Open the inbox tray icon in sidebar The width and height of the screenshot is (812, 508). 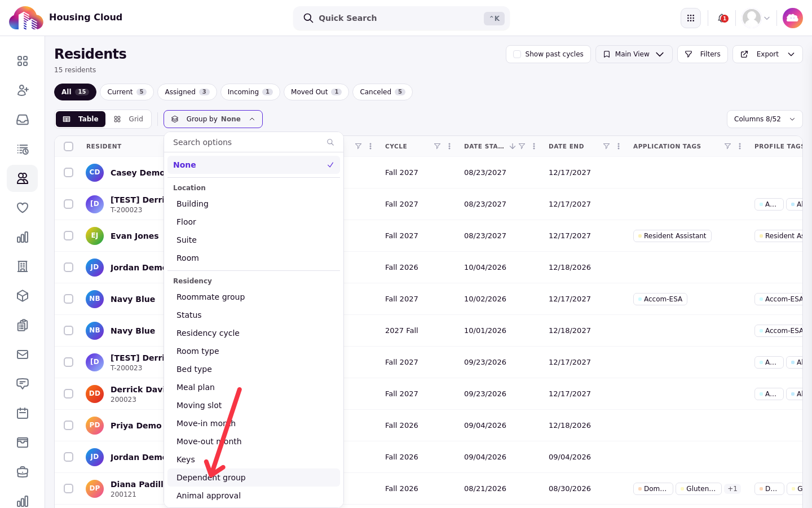point(23,120)
